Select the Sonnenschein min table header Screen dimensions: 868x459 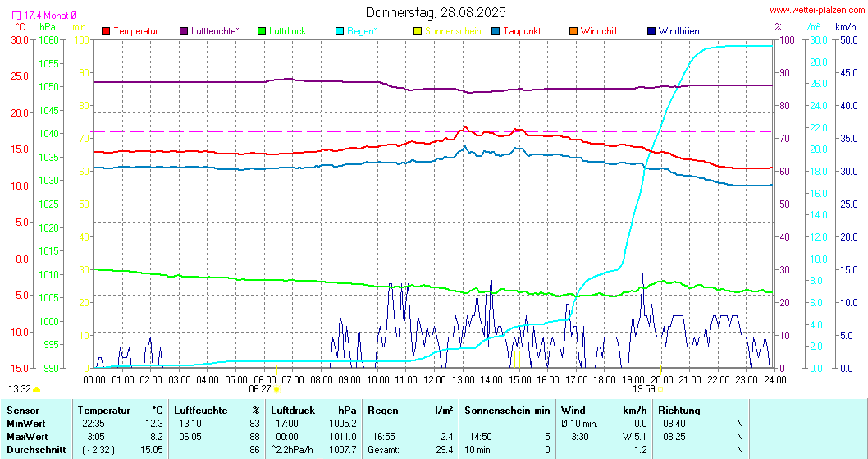click(x=507, y=410)
